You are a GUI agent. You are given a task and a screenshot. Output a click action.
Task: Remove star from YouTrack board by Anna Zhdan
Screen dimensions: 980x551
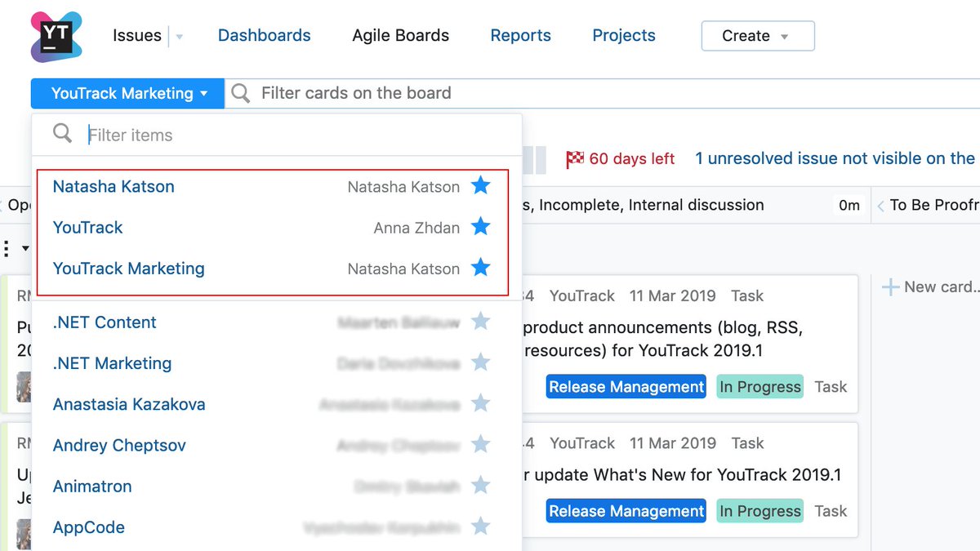click(481, 227)
